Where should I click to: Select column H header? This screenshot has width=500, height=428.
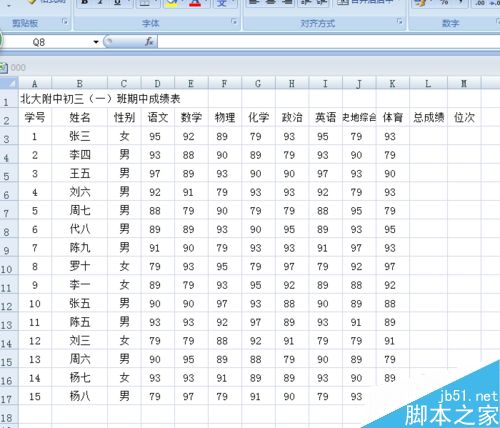click(292, 83)
